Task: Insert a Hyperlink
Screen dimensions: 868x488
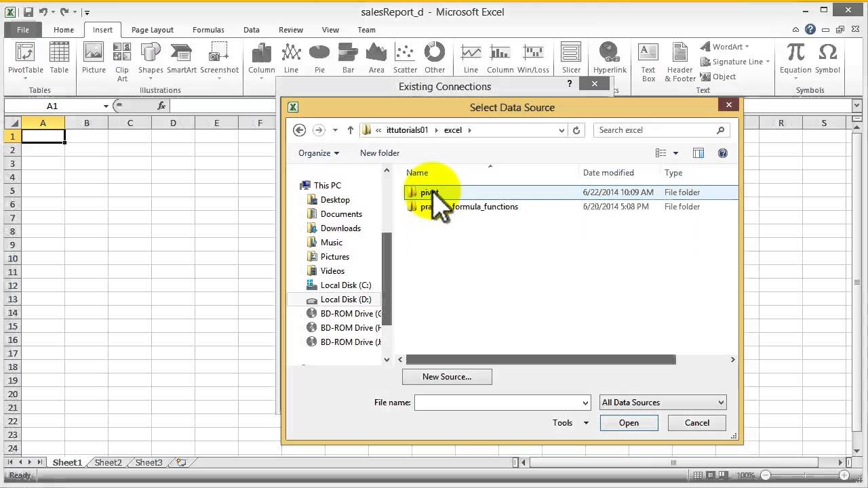Action: (x=610, y=59)
